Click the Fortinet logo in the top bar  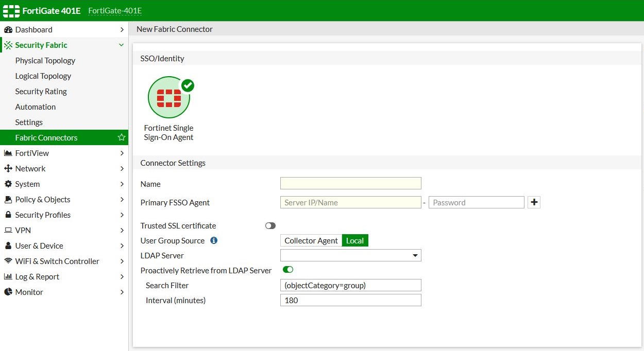point(10,10)
